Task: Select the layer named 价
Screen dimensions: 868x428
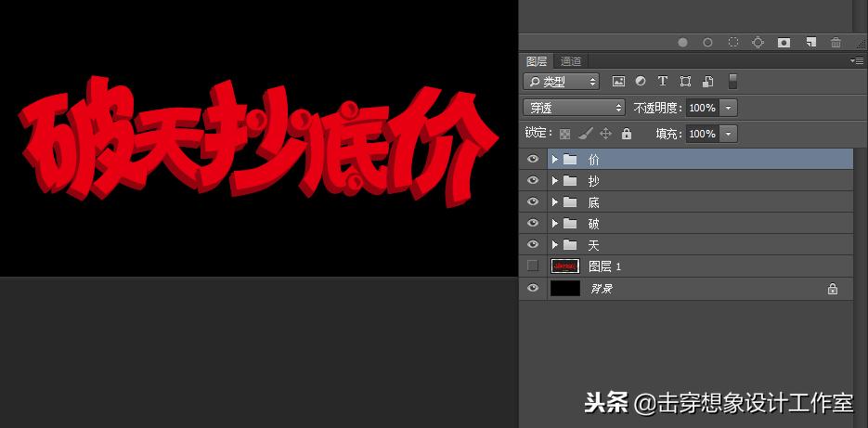Action: pos(593,160)
